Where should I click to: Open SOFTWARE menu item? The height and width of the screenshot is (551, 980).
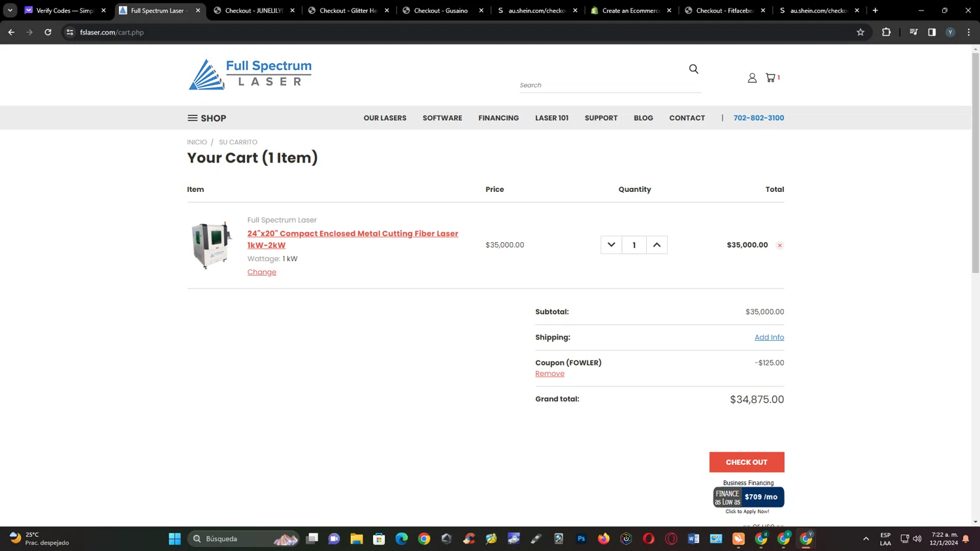[442, 118]
